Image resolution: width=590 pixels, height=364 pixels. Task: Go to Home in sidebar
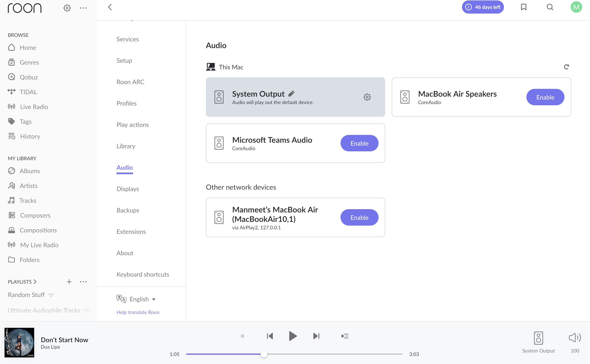tap(22, 48)
